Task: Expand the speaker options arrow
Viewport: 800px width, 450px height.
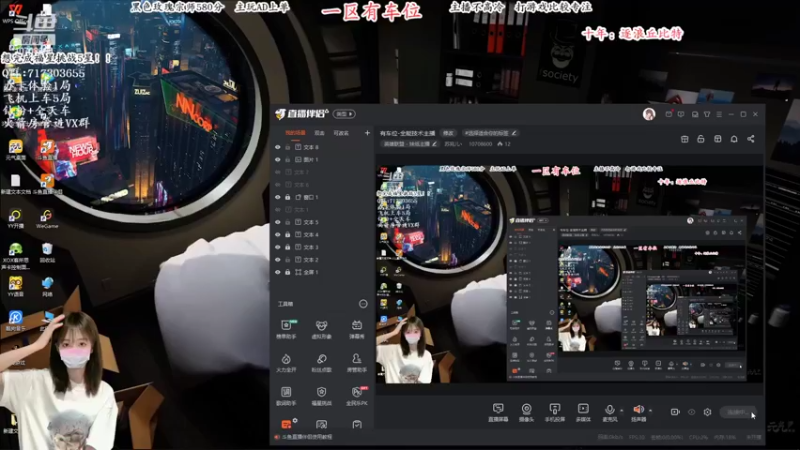Action: coord(650,410)
